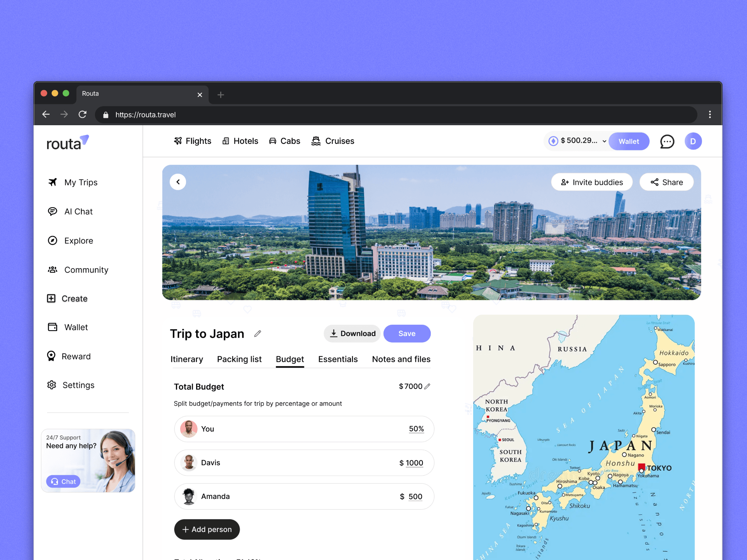Click Invite buddies button
747x560 pixels.
click(x=592, y=182)
